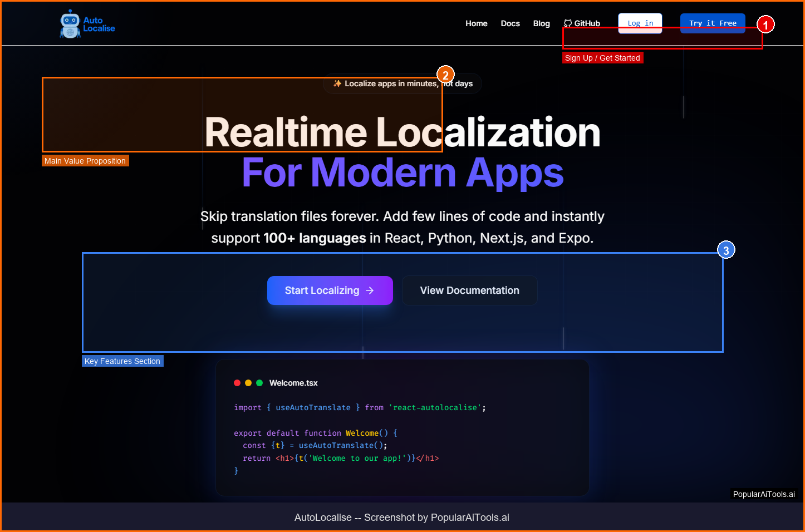Image resolution: width=805 pixels, height=532 pixels.
Task: Click the AutoLocalise robot logo icon
Action: point(70,24)
